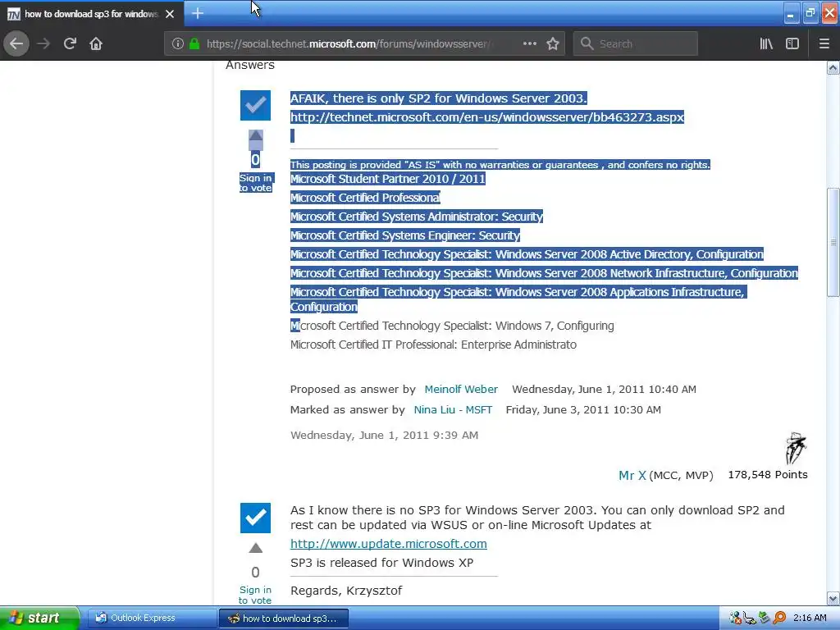
Task: Click the vertical scrollbar thumb
Action: pyautogui.click(x=833, y=242)
